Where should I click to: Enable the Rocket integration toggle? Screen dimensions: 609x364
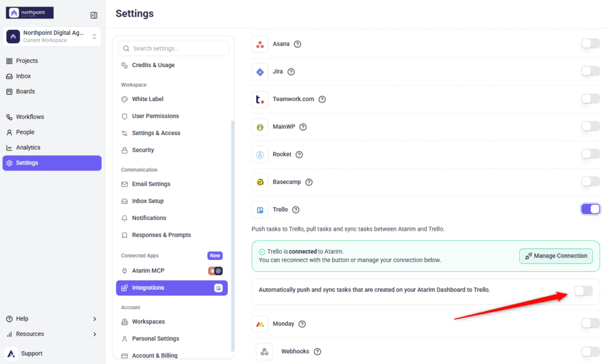[x=591, y=154]
